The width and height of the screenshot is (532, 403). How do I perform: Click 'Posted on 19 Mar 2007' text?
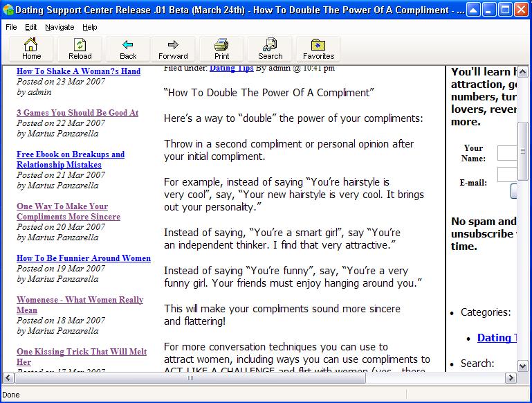[x=61, y=269]
